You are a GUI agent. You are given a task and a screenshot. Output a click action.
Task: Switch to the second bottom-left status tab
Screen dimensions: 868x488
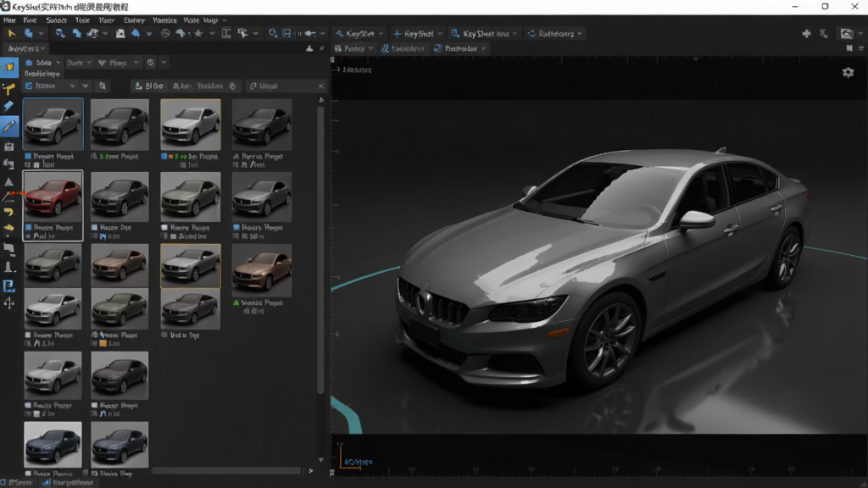[x=68, y=482]
